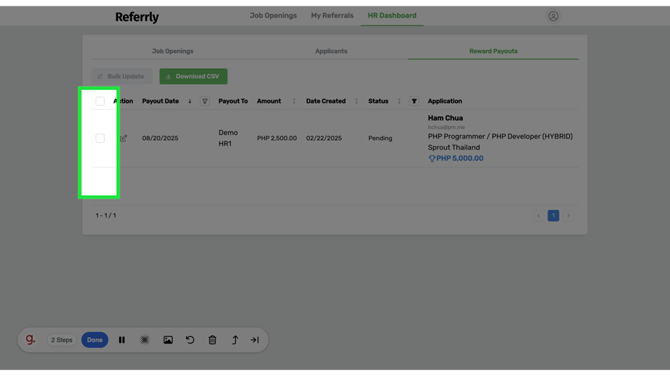Click the 02/22/2025 date created cell
This screenshot has width=670, height=376.
click(x=324, y=138)
